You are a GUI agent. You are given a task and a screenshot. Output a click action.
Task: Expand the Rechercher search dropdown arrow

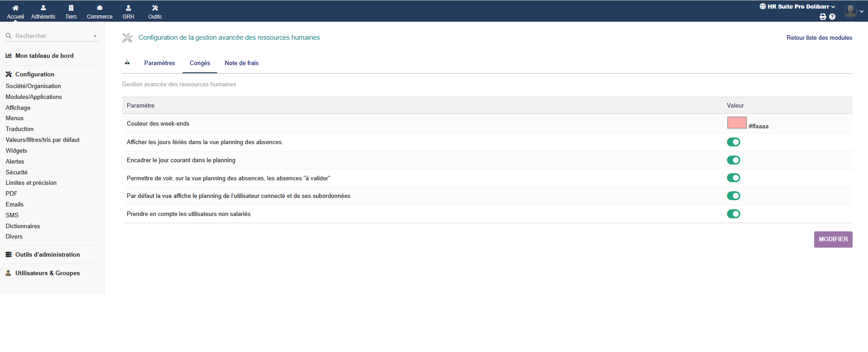click(95, 36)
